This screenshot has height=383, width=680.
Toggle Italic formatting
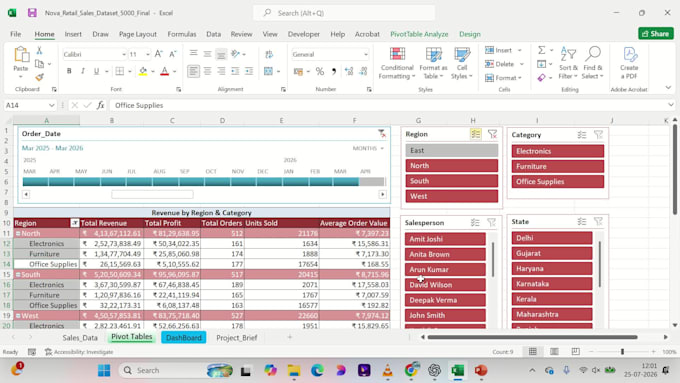click(x=82, y=71)
